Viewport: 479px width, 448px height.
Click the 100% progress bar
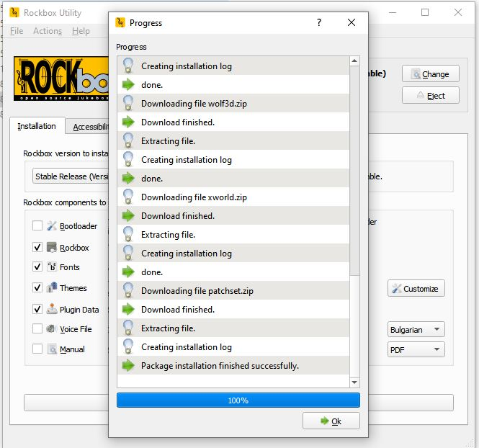pyautogui.click(x=238, y=400)
